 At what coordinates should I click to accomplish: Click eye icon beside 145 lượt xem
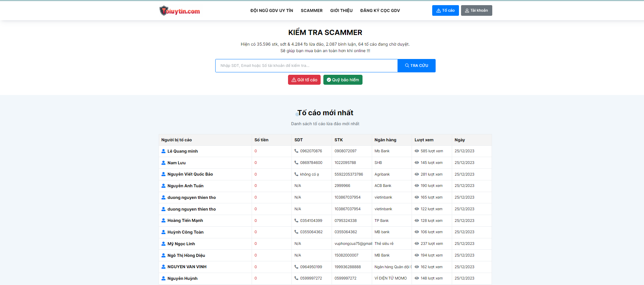pyautogui.click(x=417, y=163)
